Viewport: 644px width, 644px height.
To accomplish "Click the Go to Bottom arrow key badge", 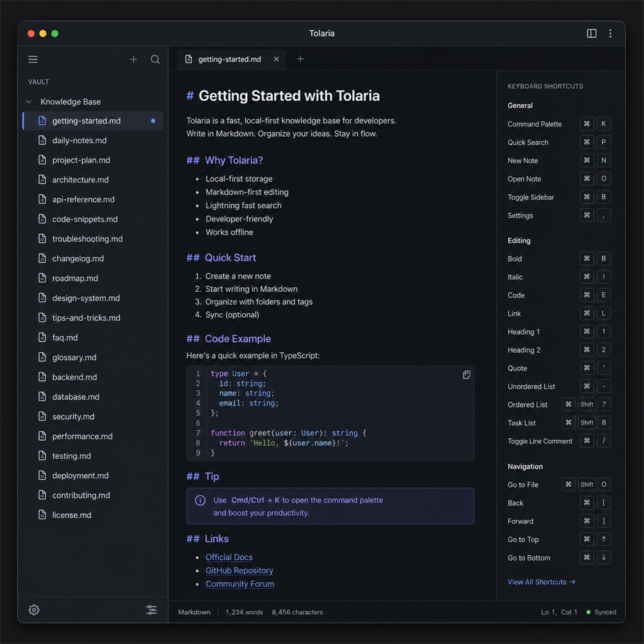I will tap(603, 557).
